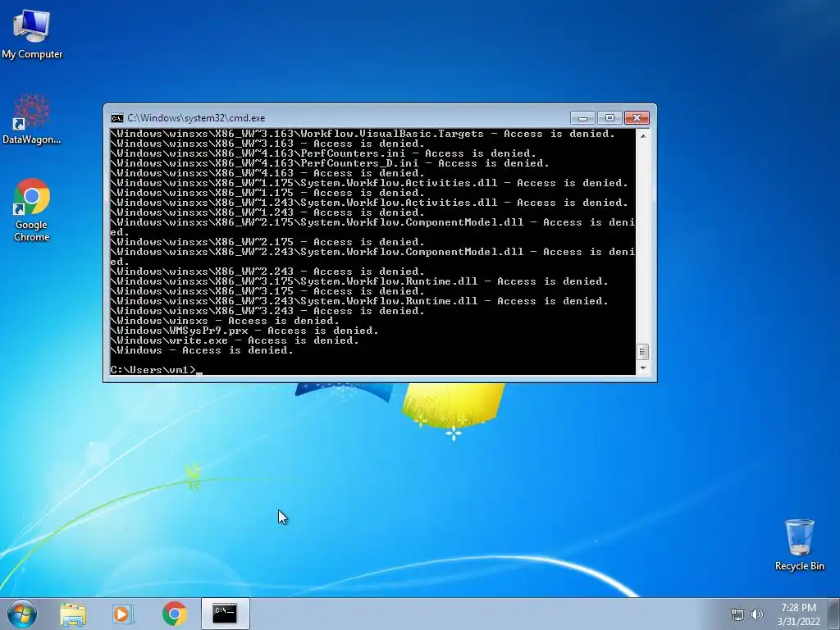
Task: Click the cmd window title bar icon
Action: coord(116,118)
